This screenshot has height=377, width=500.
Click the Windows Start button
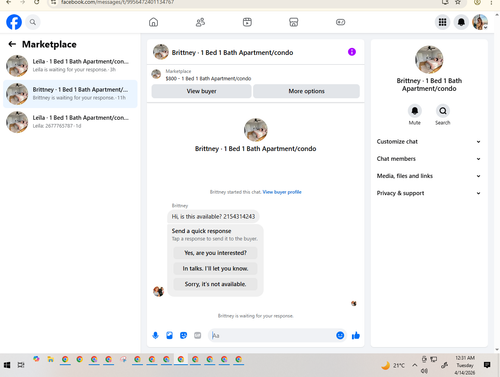pos(7,365)
